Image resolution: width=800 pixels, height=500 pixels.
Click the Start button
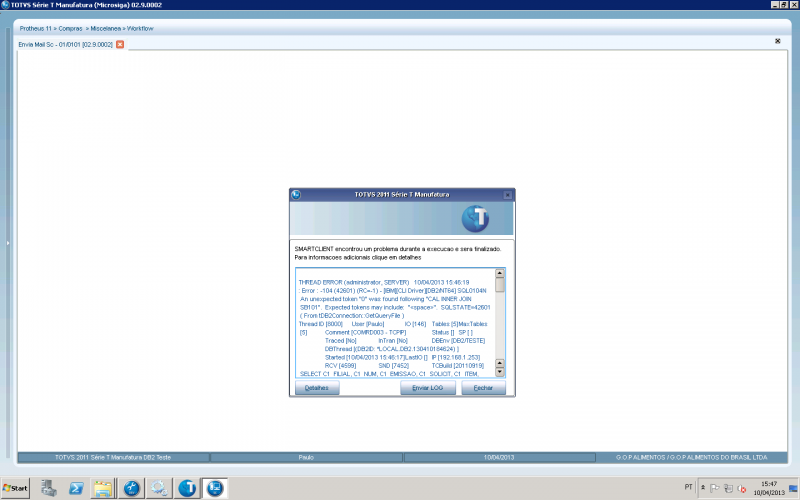coord(15,488)
